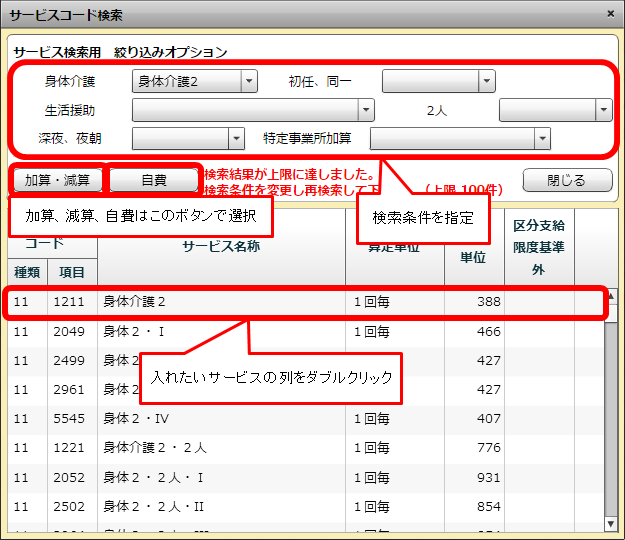Sort by the サービス名称 column header
The width and height of the screenshot is (625, 540).
click(x=221, y=247)
